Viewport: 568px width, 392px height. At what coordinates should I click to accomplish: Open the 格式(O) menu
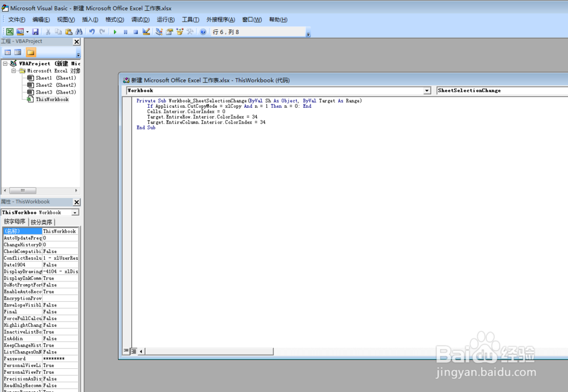click(x=115, y=19)
